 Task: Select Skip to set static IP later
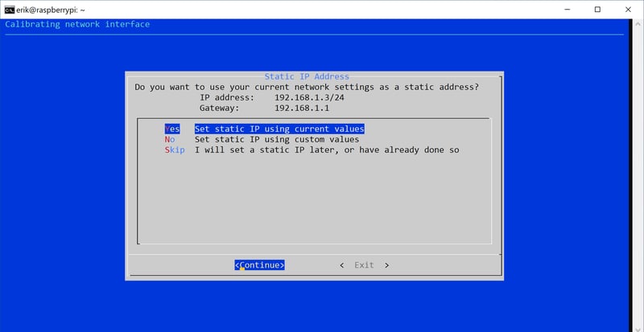pos(175,150)
